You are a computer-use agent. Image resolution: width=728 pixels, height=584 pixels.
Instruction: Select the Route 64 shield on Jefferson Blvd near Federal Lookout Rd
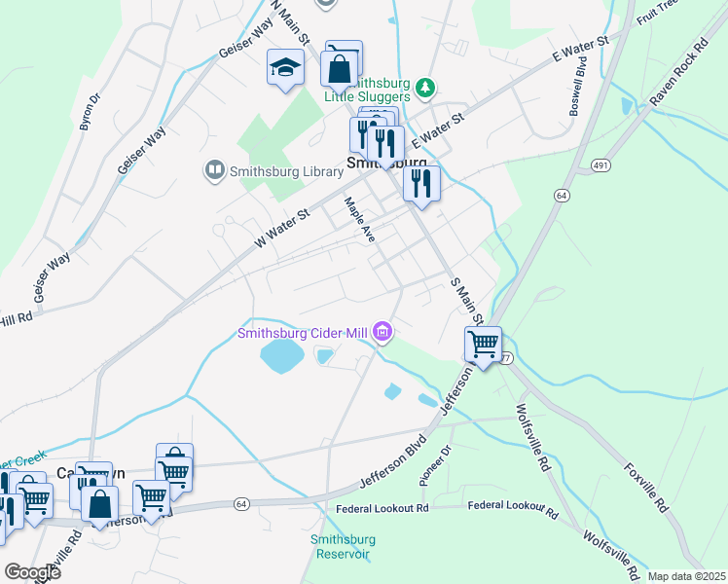pos(241,504)
